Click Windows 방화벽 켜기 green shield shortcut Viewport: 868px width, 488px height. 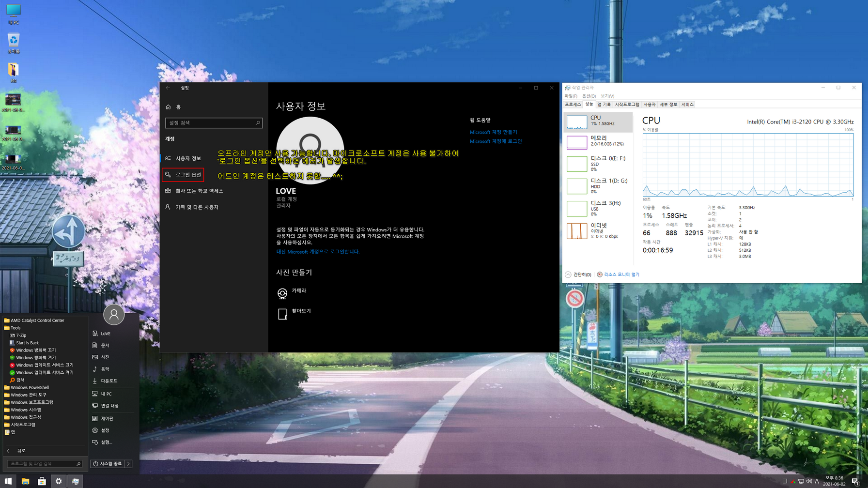point(32,358)
